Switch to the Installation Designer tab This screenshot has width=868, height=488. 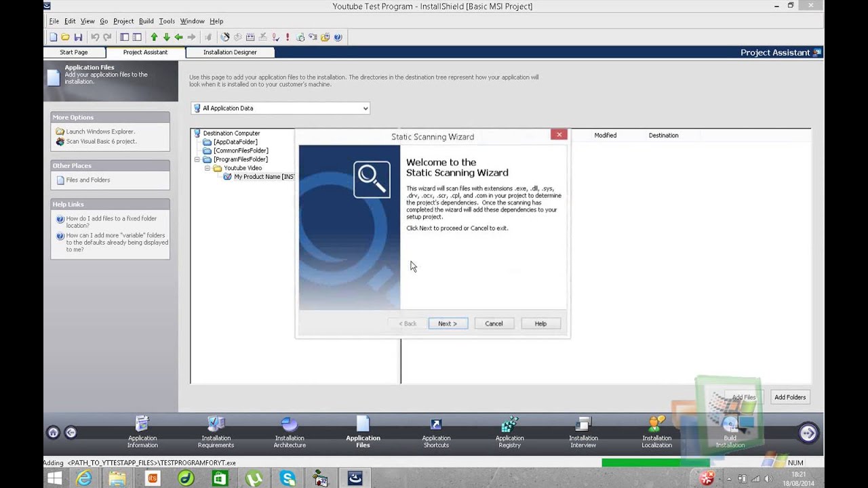(230, 52)
